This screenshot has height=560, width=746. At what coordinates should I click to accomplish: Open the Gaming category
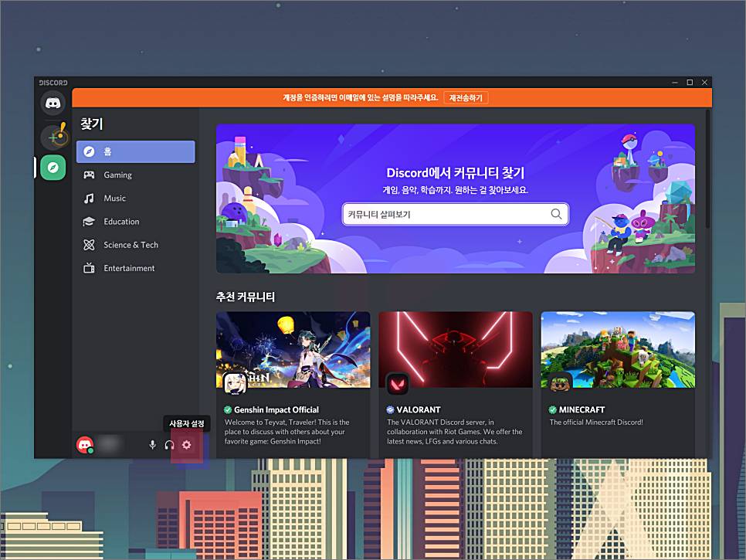click(x=136, y=175)
